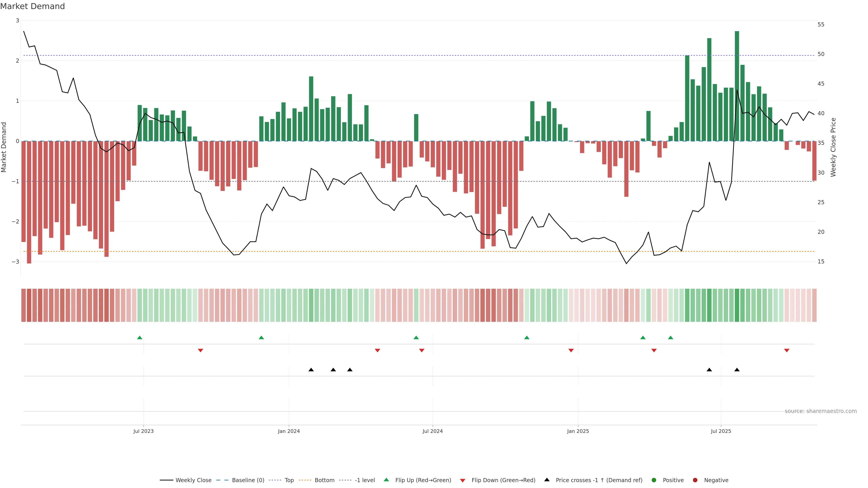Click the red Negative legend dot
Viewport: 868px width, 488px height.
pos(695,480)
